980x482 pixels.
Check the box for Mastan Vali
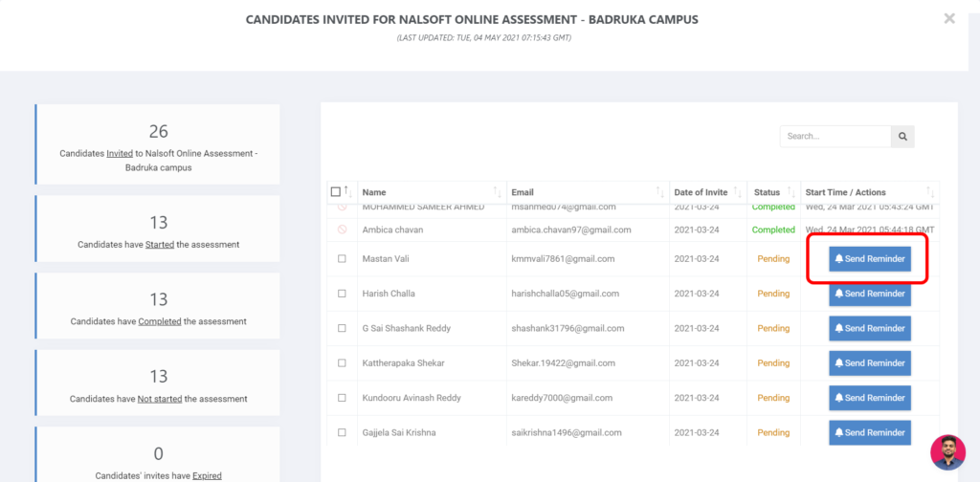[342, 258]
